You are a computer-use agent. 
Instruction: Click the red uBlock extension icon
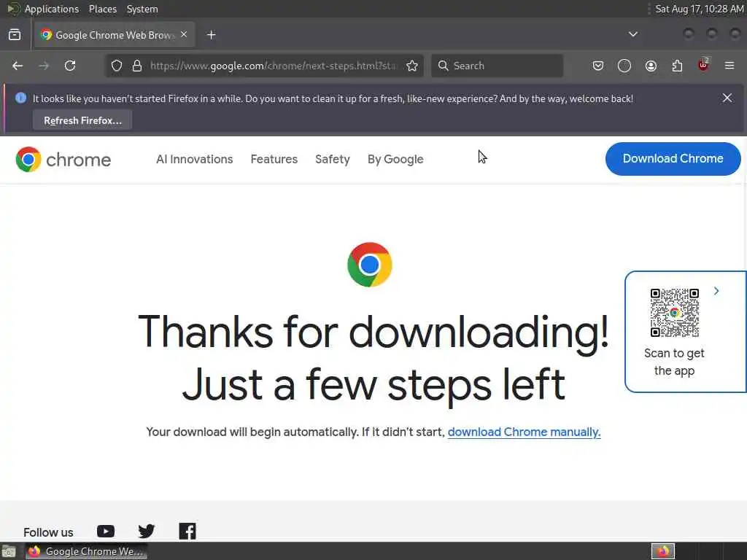point(703,65)
